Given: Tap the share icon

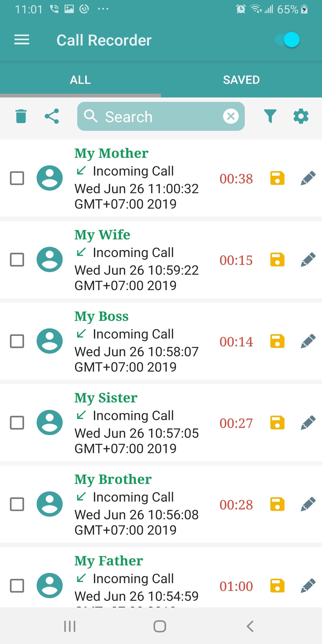Looking at the screenshot, I should pyautogui.click(x=52, y=116).
